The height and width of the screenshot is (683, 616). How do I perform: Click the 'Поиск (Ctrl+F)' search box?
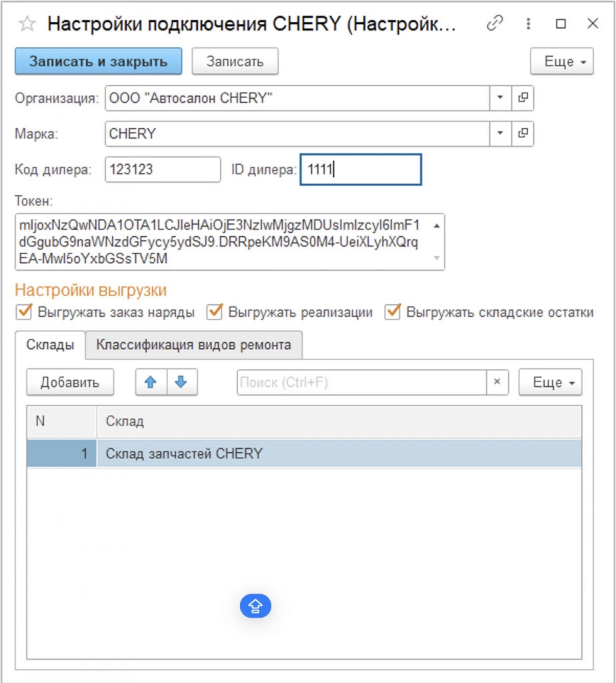362,382
